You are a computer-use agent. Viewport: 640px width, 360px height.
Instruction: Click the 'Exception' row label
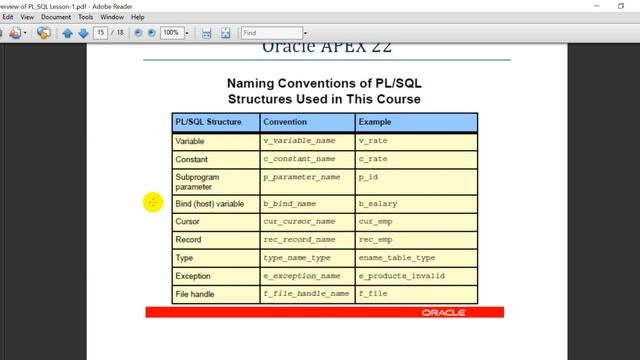pyautogui.click(x=193, y=276)
